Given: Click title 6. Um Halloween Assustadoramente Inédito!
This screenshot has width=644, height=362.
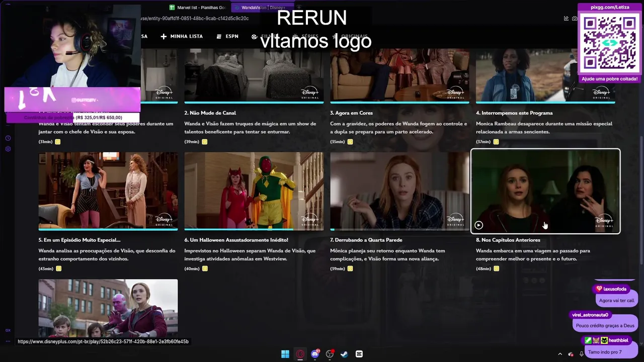Looking at the screenshot, I should (x=236, y=240).
